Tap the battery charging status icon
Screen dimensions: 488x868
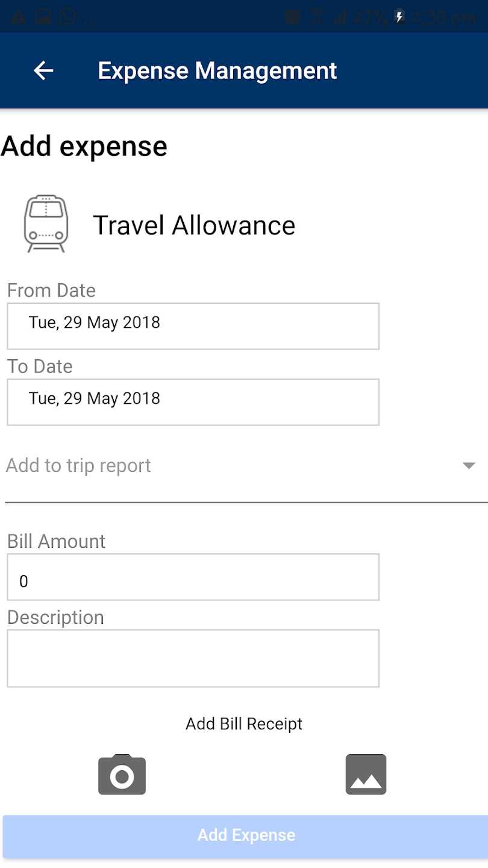[x=399, y=16]
